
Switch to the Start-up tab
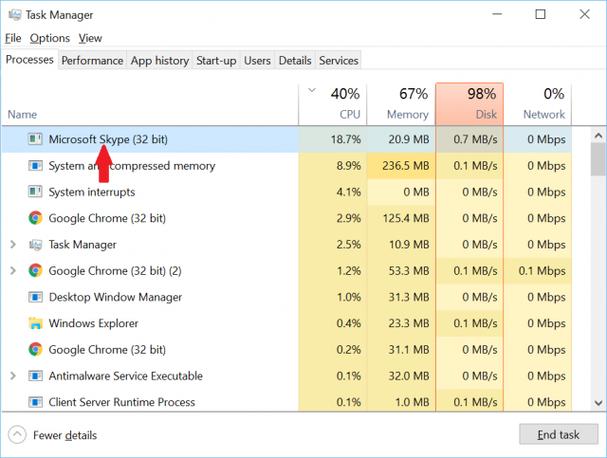(x=216, y=60)
